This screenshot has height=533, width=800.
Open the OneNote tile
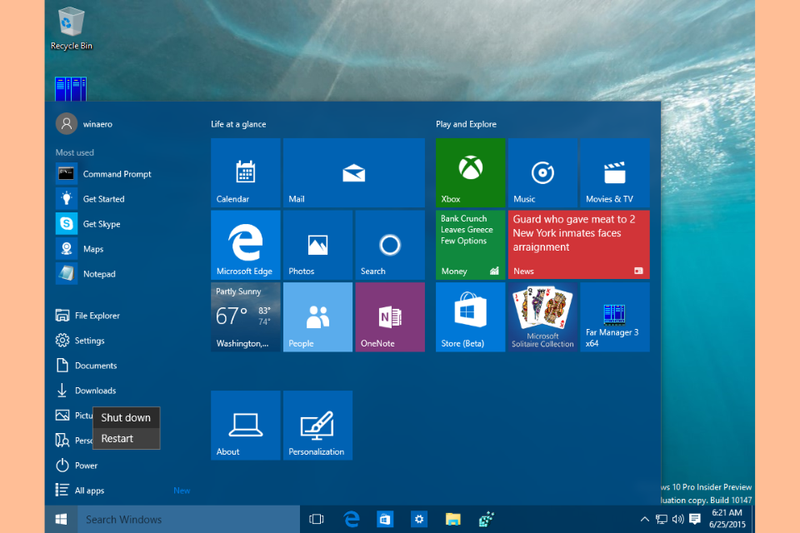(390, 317)
